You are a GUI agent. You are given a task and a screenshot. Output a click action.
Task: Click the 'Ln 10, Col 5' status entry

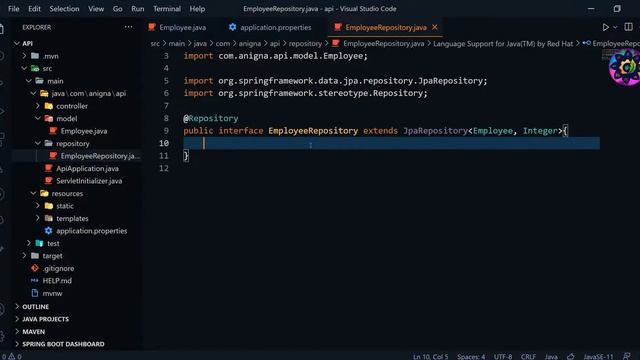430,356
